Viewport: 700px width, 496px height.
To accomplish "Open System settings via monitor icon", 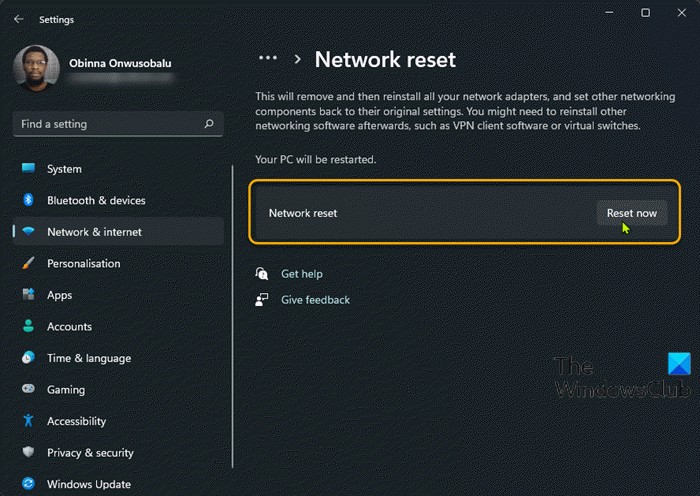I will click(28, 169).
